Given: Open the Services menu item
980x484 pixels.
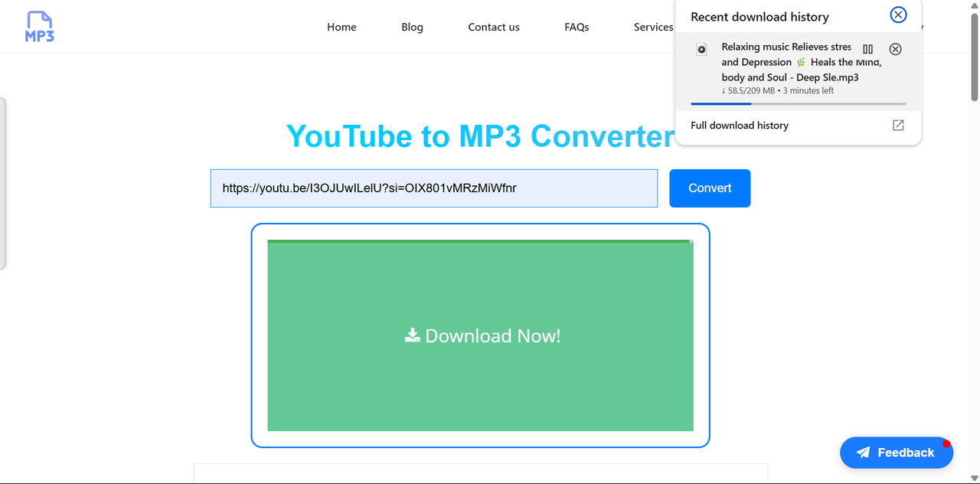Looking at the screenshot, I should coord(653,27).
